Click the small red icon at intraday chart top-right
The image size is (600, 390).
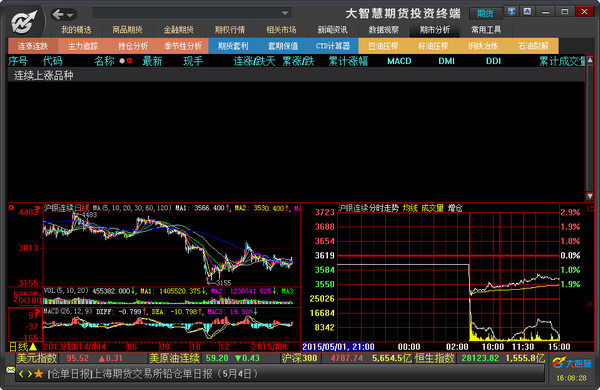click(x=590, y=207)
